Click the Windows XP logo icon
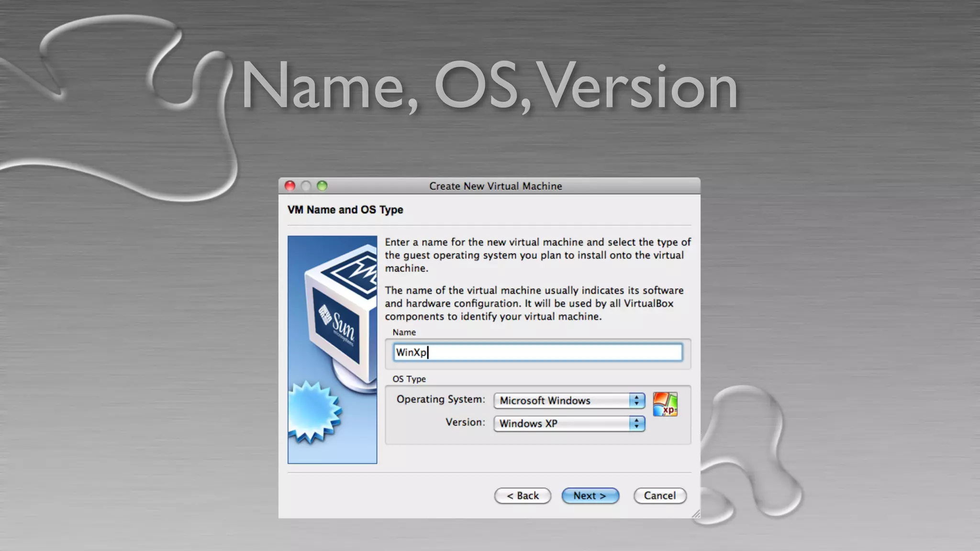This screenshot has width=980, height=551. pos(665,404)
